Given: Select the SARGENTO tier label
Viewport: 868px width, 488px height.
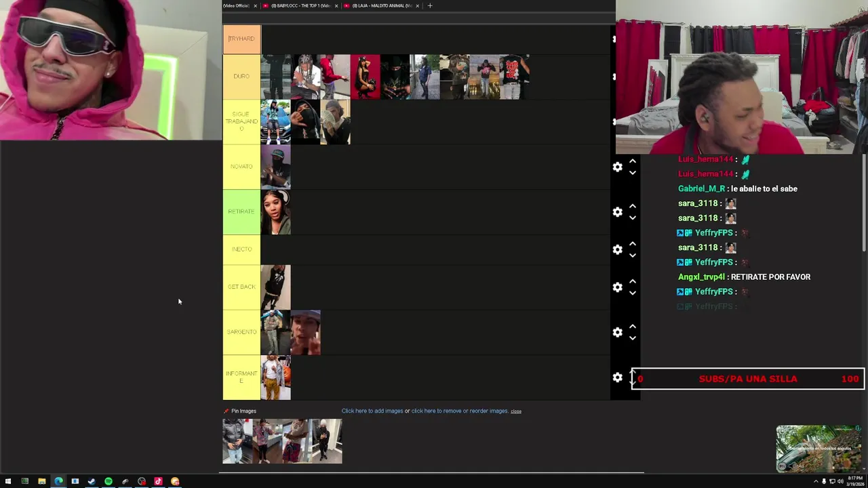Looking at the screenshot, I should click(241, 332).
